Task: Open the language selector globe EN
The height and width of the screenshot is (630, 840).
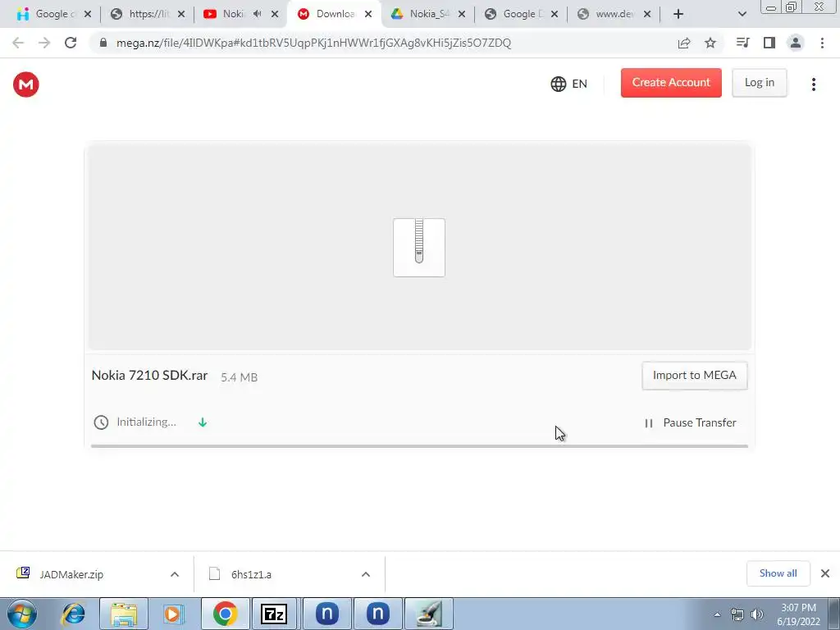Action: (x=569, y=84)
